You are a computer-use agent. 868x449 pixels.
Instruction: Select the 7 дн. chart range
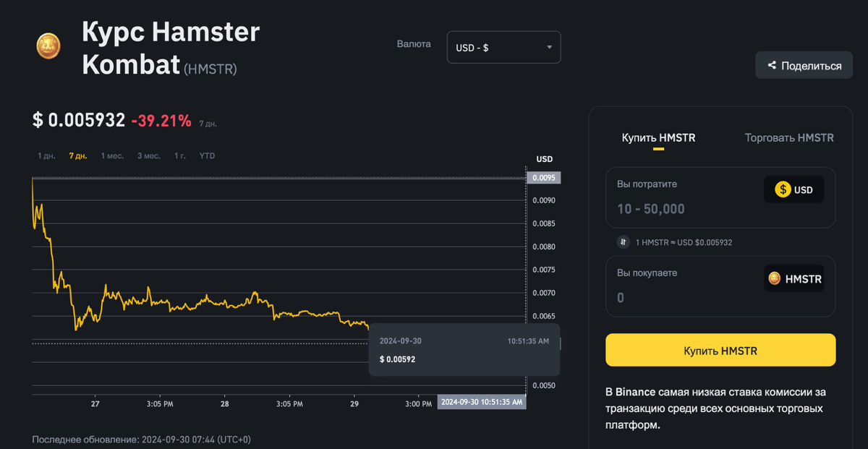click(x=78, y=155)
